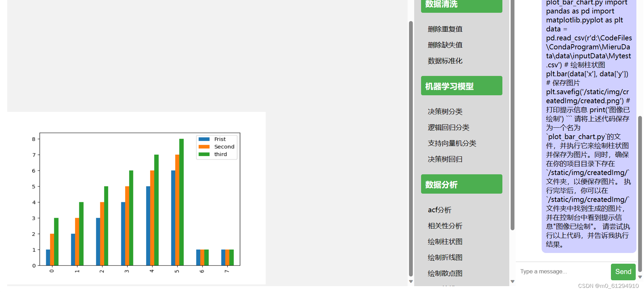The image size is (644, 292).
Task: Click the green Send button
Action: [x=623, y=272]
